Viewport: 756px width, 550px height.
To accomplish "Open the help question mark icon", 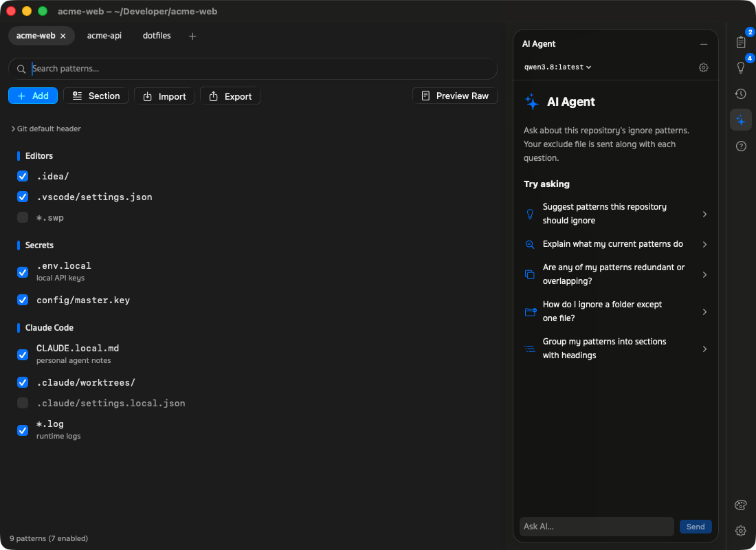I will click(x=741, y=146).
